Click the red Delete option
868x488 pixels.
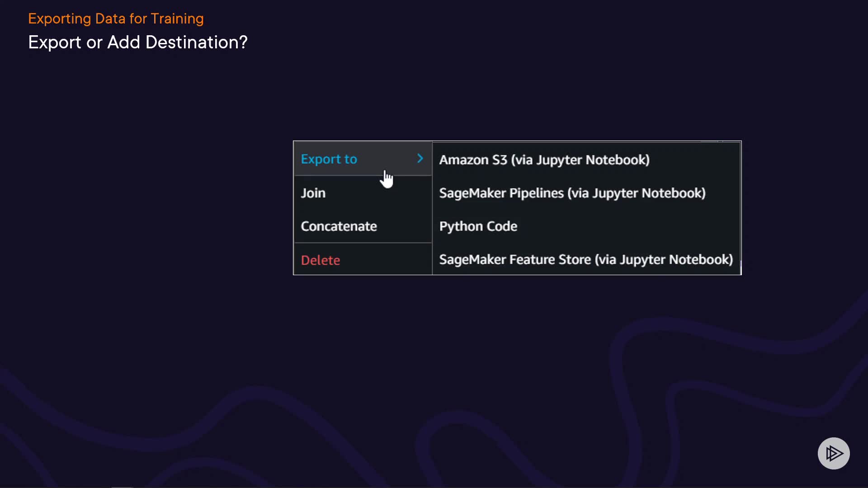tap(320, 260)
